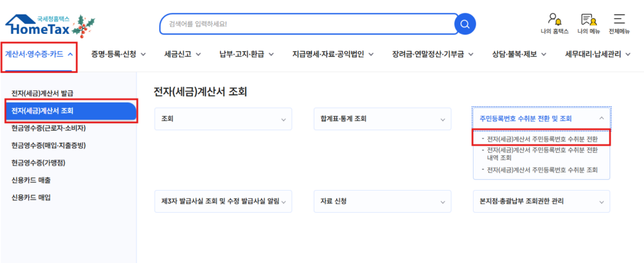Viewport: 644px width, 263px height.
Task: Expand 본지점·총괄납부 조회권한 관리
Action: click(x=541, y=201)
